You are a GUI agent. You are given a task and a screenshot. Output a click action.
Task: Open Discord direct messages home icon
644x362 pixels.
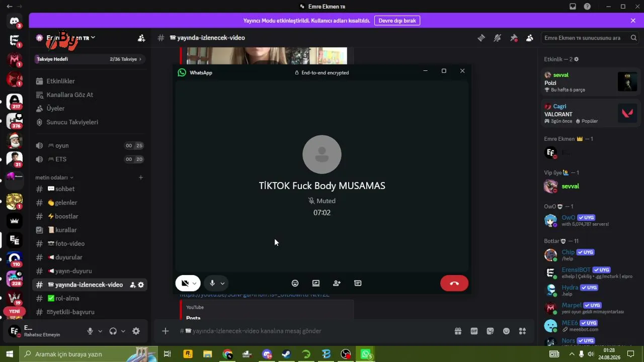tap(14, 21)
